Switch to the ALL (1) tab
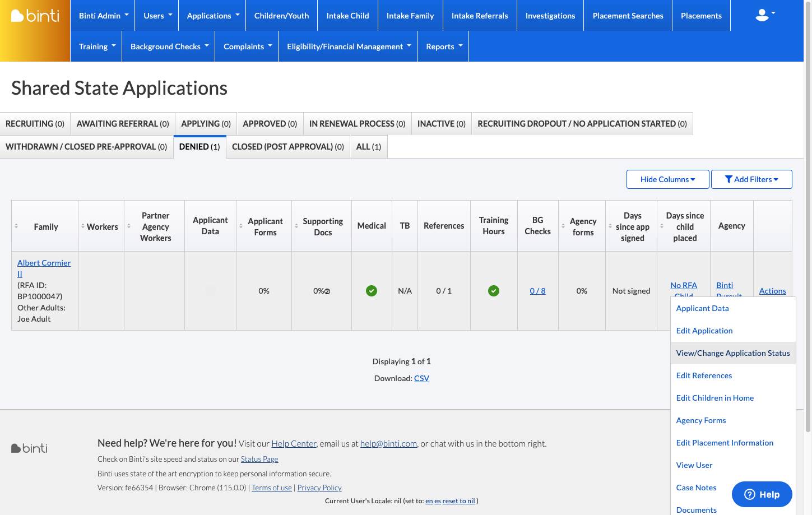The image size is (812, 515). pos(369,147)
